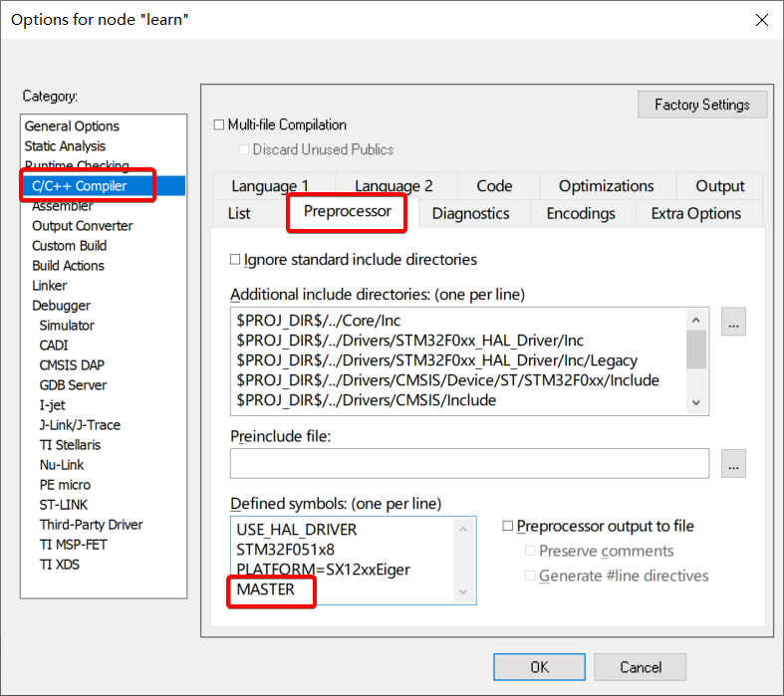Open the Diagnostics tab
The image size is (784, 696).
[470, 213]
